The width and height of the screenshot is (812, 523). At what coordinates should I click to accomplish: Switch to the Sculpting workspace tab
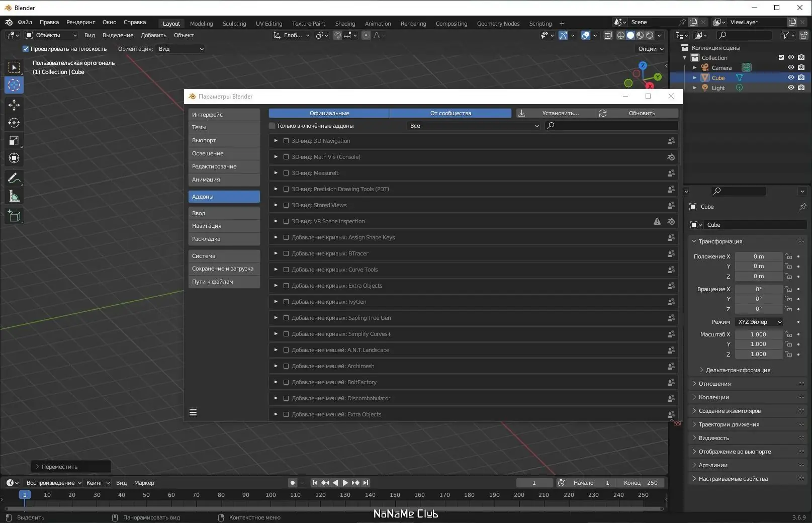[234, 23]
